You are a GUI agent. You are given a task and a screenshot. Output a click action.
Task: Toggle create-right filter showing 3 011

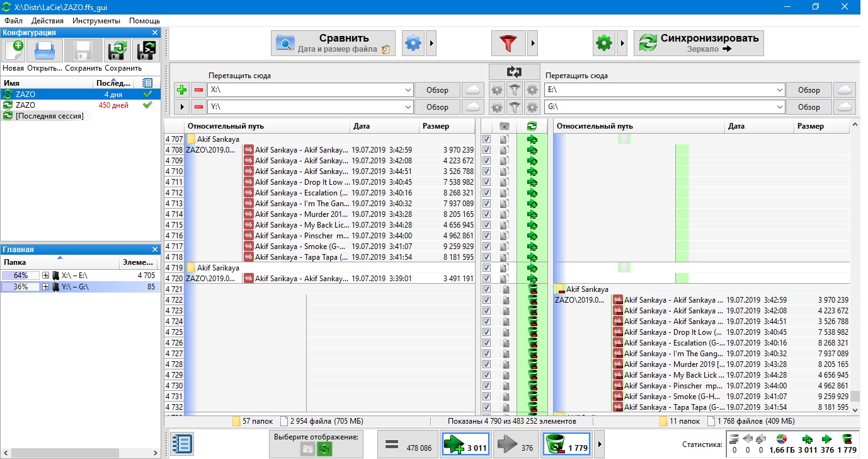click(x=465, y=444)
